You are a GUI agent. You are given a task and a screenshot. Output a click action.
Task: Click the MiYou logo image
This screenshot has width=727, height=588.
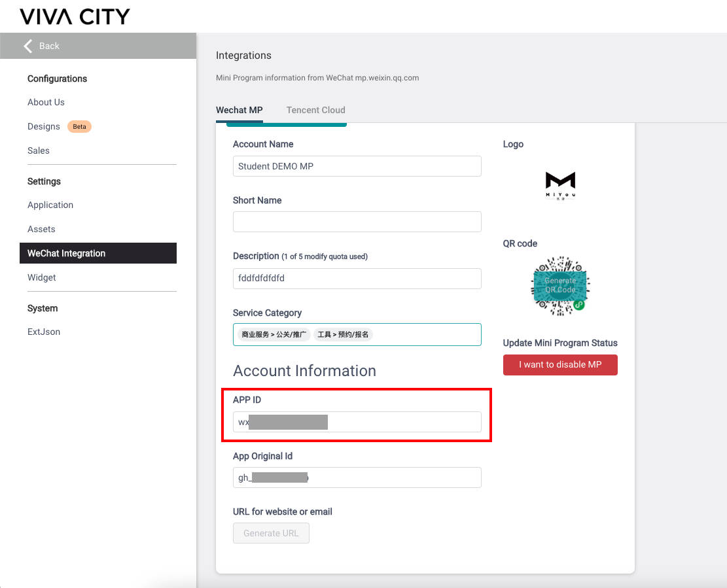pos(560,185)
